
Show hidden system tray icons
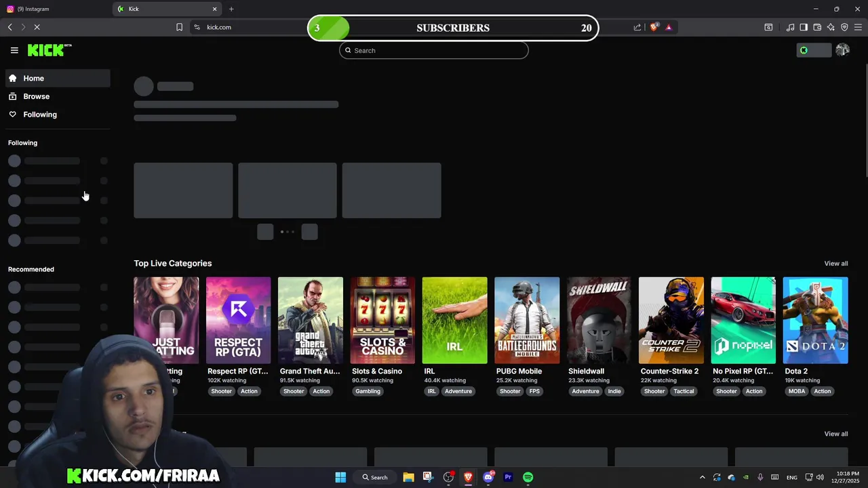tap(702, 477)
